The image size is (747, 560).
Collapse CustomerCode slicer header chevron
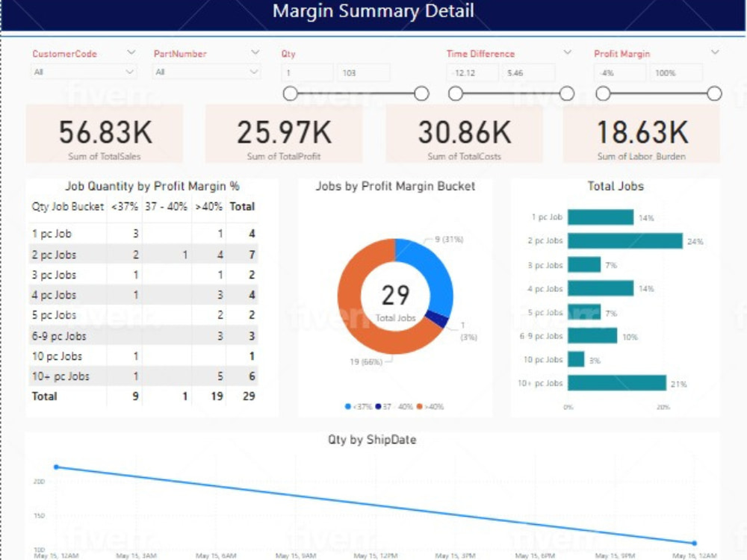(x=131, y=52)
